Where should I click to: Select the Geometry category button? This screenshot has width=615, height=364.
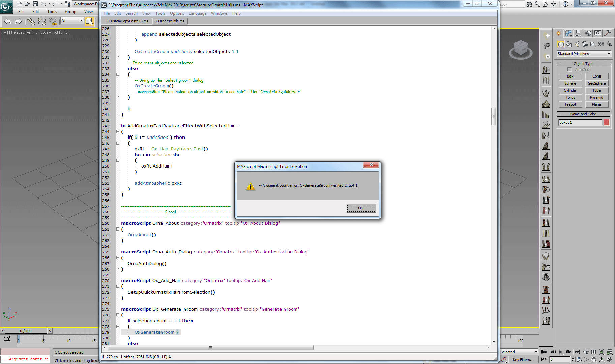pyautogui.click(x=561, y=44)
